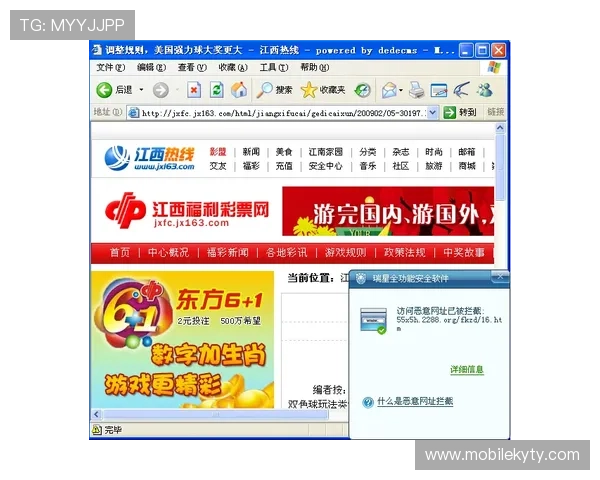Open the 收藏 (Favorites) menu
Image resolution: width=600 pixels, height=480 pixels.
click(233, 67)
